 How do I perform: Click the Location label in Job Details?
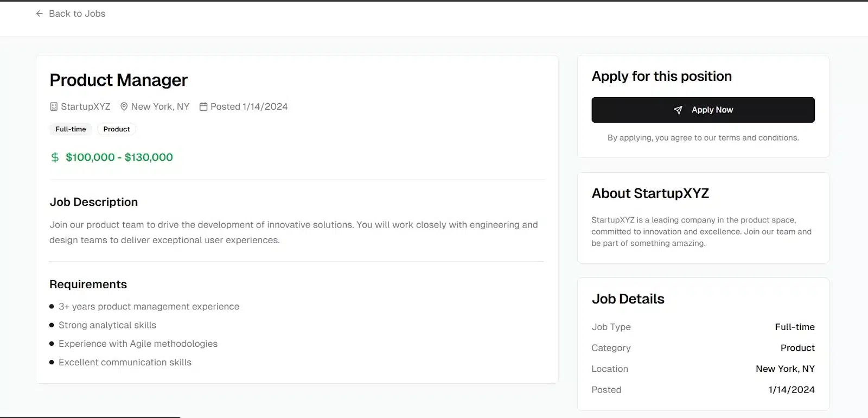coord(610,369)
